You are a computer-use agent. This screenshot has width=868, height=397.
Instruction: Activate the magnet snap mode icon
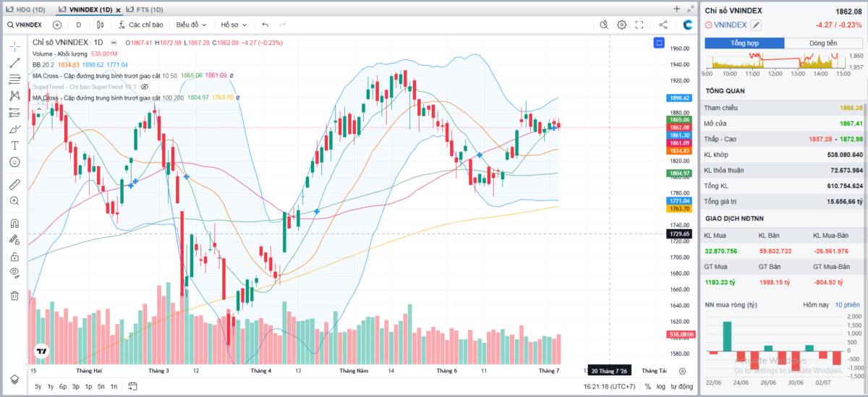point(14,223)
